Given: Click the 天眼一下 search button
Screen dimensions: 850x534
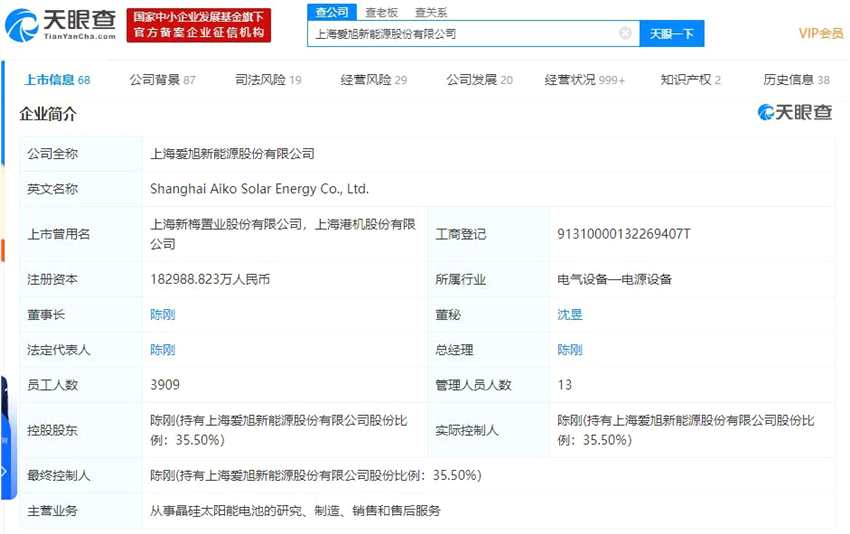Looking at the screenshot, I should [x=672, y=34].
